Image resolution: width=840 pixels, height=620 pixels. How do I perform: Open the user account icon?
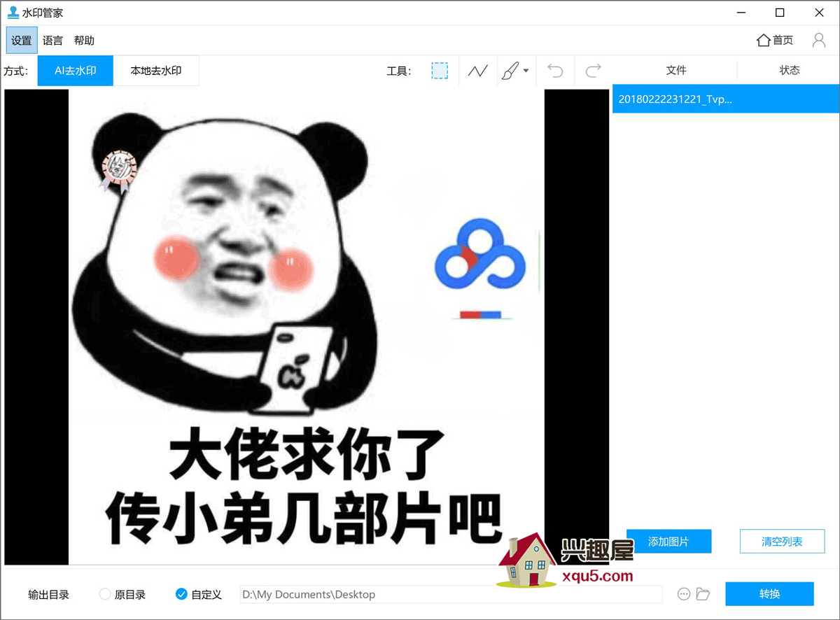tap(818, 41)
